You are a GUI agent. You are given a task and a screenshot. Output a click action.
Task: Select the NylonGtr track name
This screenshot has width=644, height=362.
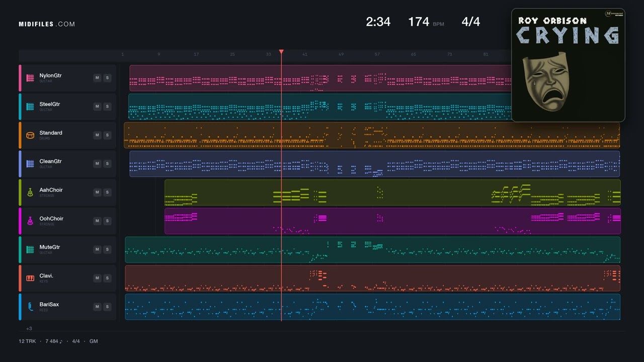tap(50, 75)
